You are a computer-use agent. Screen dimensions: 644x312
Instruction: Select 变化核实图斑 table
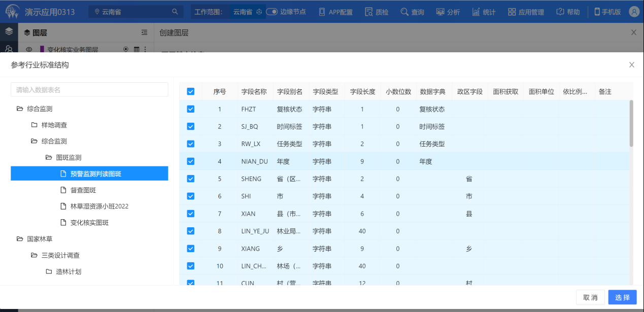[x=89, y=223]
